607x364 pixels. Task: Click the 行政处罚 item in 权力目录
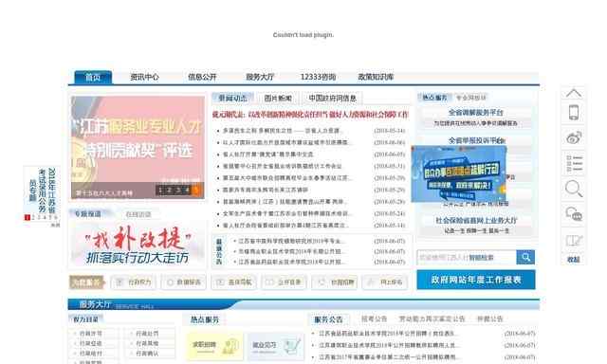[147, 334]
